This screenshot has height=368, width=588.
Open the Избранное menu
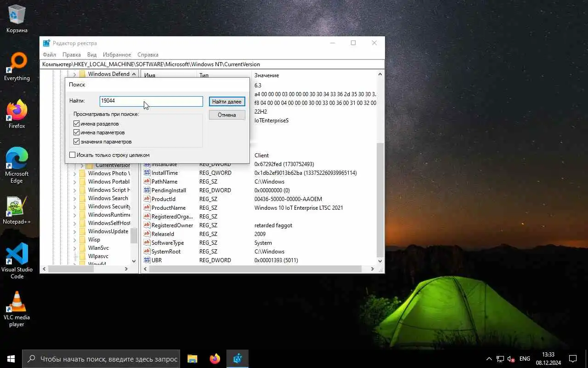point(117,55)
